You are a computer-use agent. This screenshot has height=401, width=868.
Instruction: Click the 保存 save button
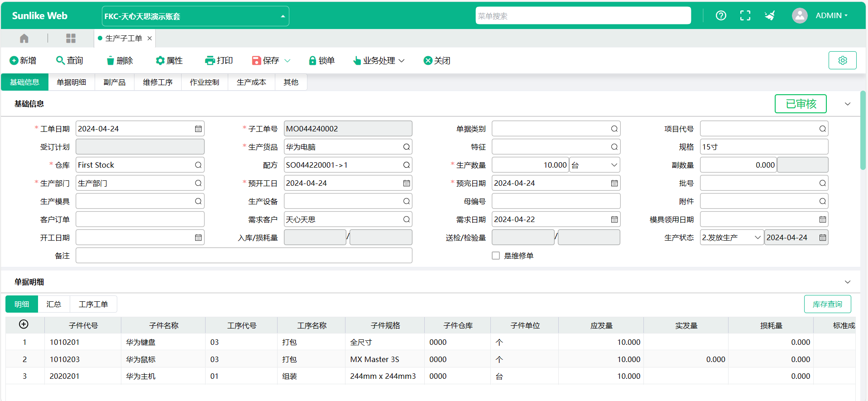pyautogui.click(x=266, y=60)
